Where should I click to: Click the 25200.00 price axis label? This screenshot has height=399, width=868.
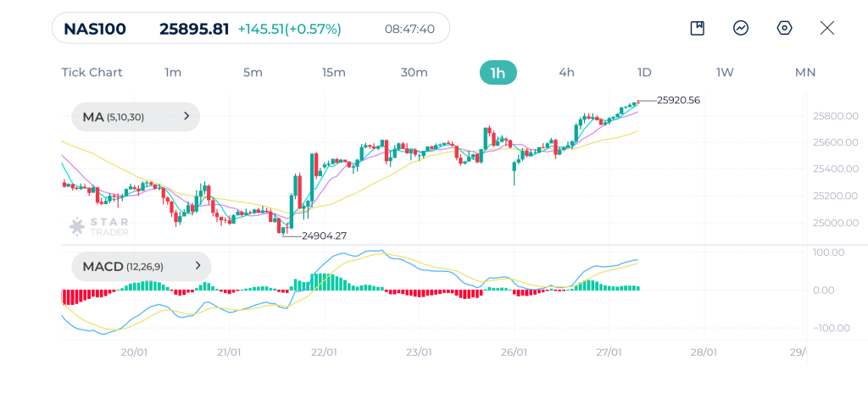(x=835, y=196)
